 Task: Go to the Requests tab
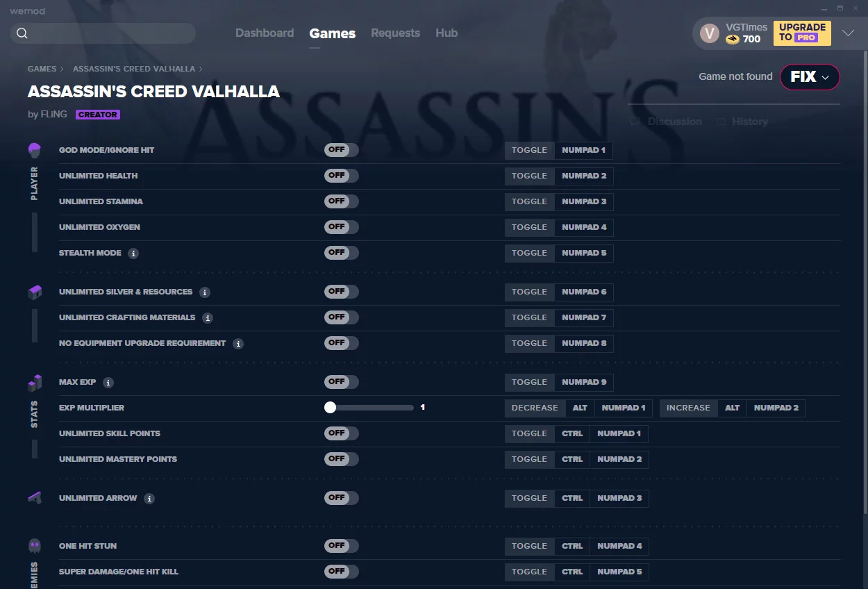click(x=395, y=33)
